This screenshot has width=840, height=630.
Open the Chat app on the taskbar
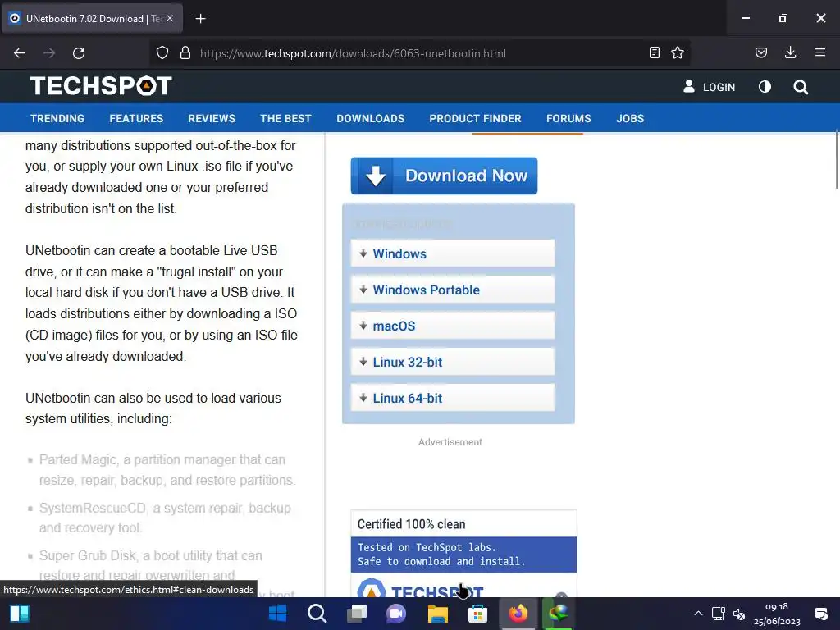coord(396,614)
